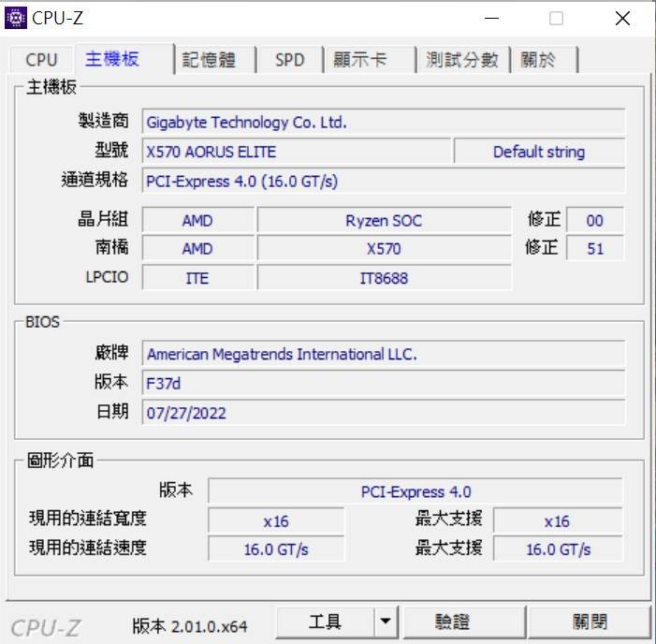Click the X570 southbridge field

(384, 249)
